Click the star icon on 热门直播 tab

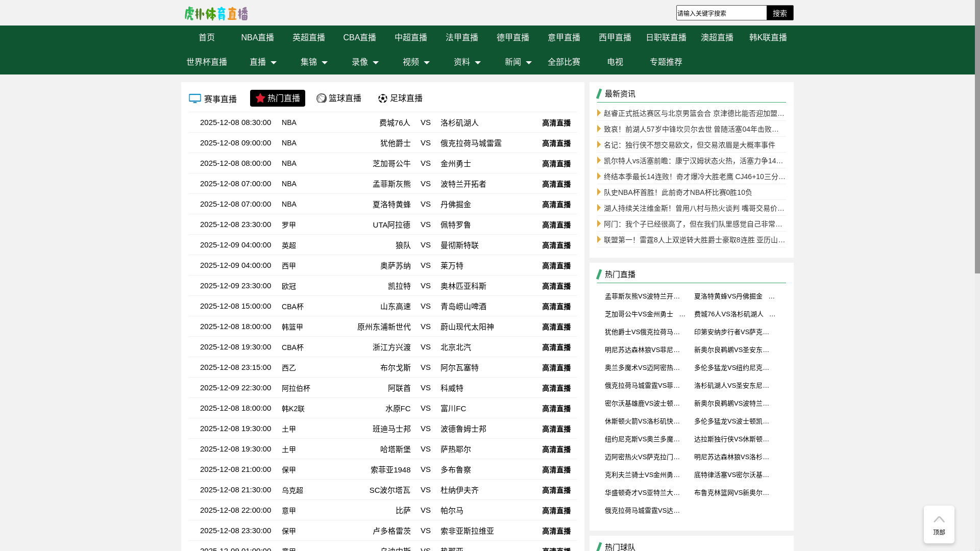[x=260, y=98]
